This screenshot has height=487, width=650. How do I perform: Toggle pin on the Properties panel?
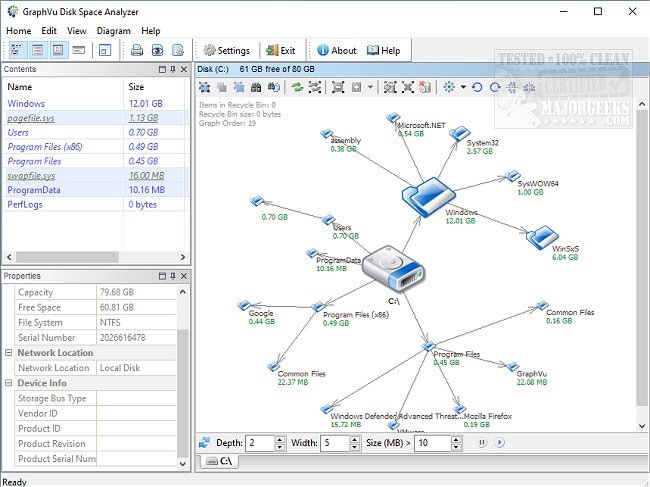click(x=173, y=276)
